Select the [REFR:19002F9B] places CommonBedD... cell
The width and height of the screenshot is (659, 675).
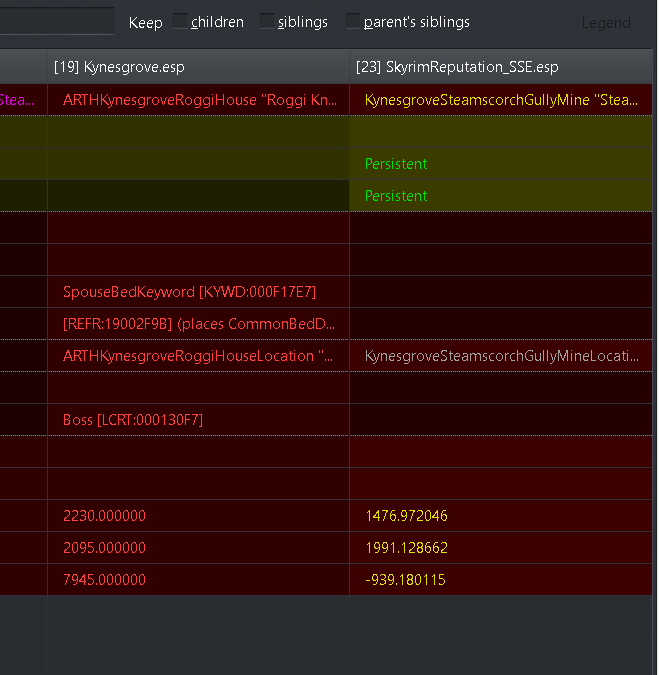click(198, 324)
